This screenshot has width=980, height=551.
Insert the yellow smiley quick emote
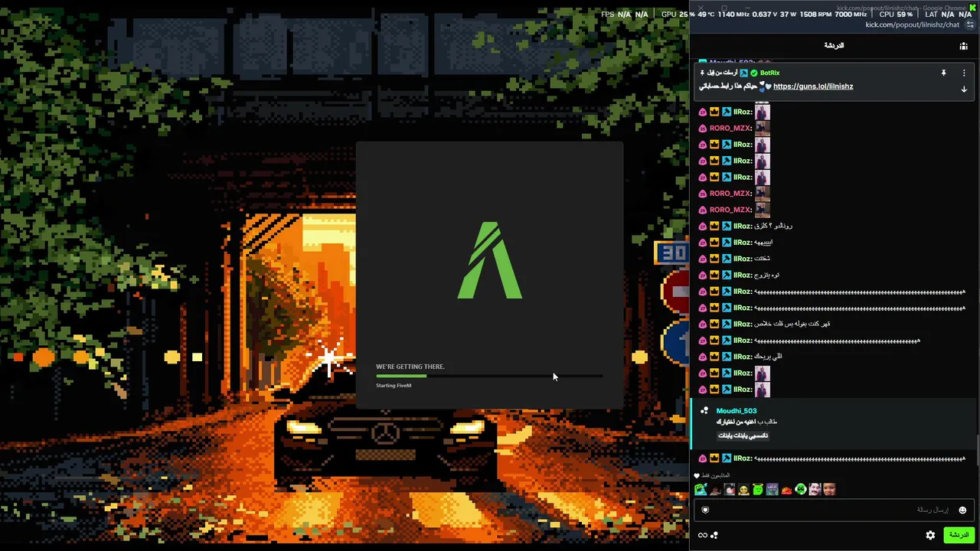[743, 490]
